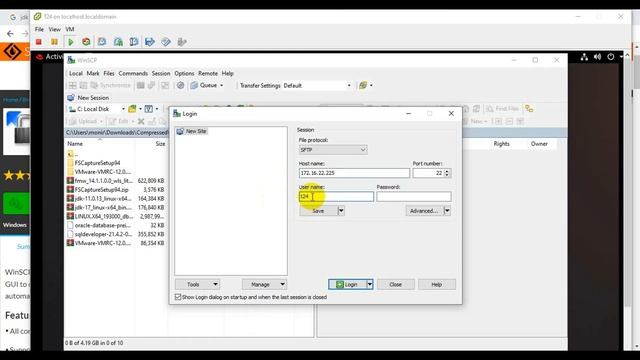Click the Advanced... button
640x360 pixels.
point(424,211)
